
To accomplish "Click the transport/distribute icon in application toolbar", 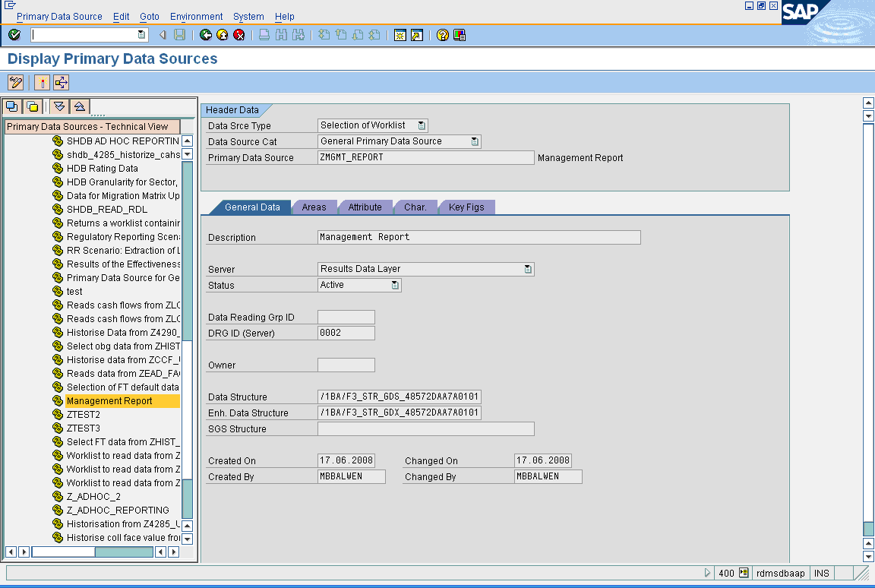I will point(61,82).
